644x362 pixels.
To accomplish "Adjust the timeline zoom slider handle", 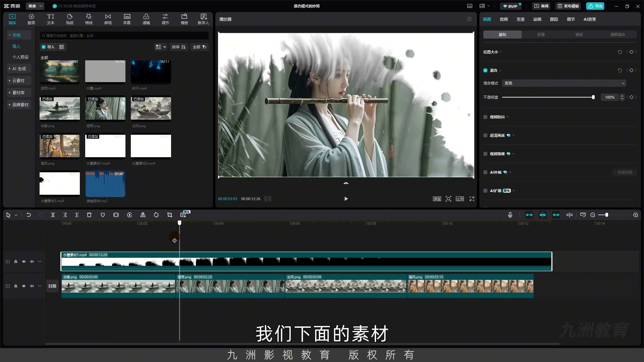I will click(606, 215).
